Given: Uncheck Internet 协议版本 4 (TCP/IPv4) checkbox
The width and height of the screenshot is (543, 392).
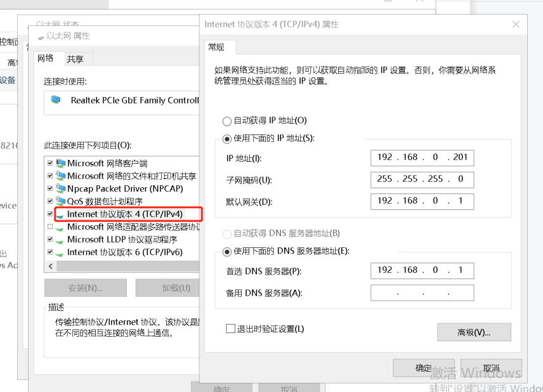Looking at the screenshot, I should (x=50, y=214).
